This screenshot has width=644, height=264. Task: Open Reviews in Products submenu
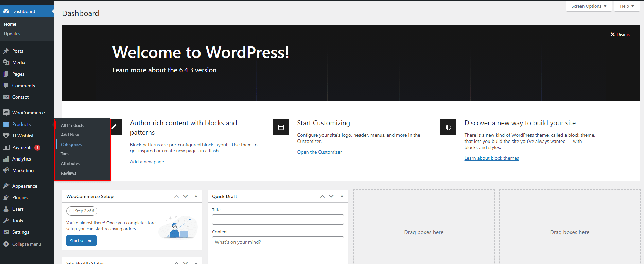point(68,173)
